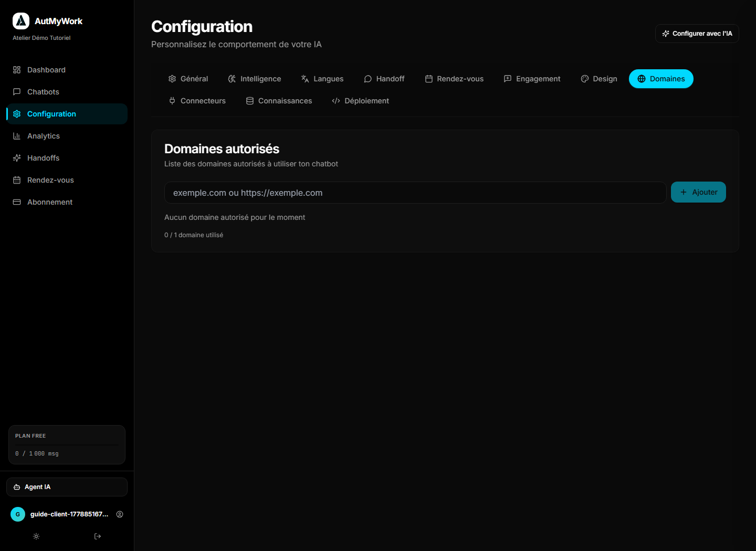The height and width of the screenshot is (551, 756).
Task: Open Abonnement in the sidebar
Action: click(67, 202)
